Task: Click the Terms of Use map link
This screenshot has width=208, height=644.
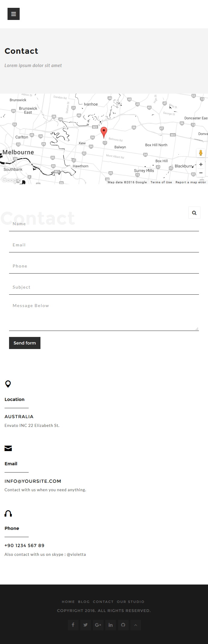Action: pyautogui.click(x=161, y=182)
